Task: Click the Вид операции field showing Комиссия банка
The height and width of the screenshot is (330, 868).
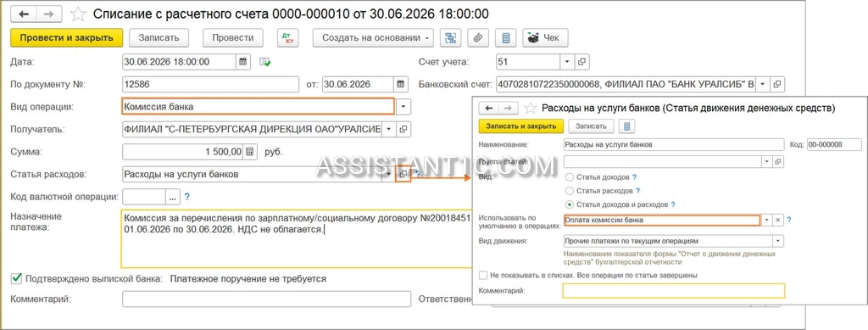Action: pos(258,106)
